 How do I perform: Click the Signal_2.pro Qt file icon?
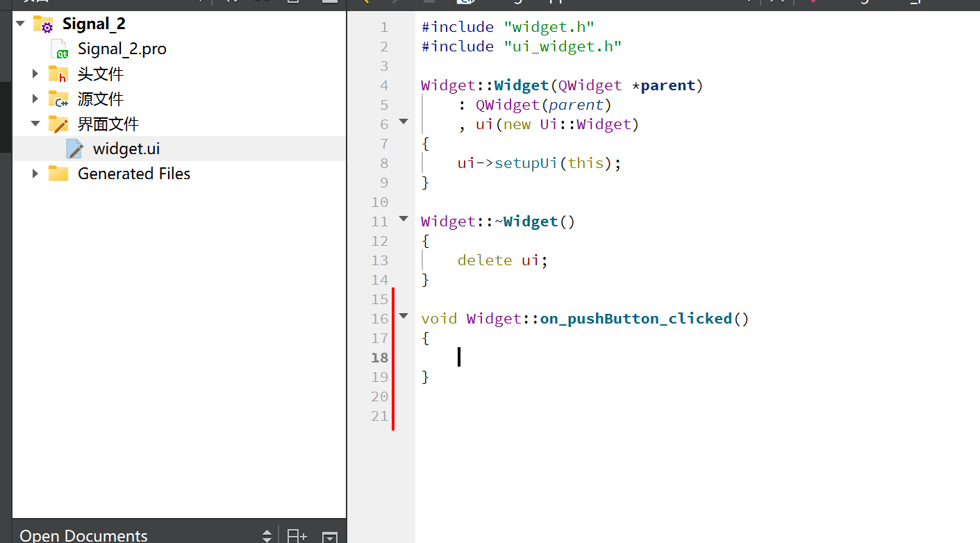(60, 49)
